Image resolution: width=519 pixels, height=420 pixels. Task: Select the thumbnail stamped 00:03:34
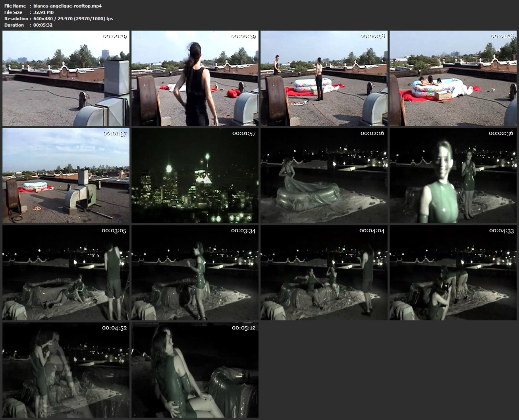195,273
